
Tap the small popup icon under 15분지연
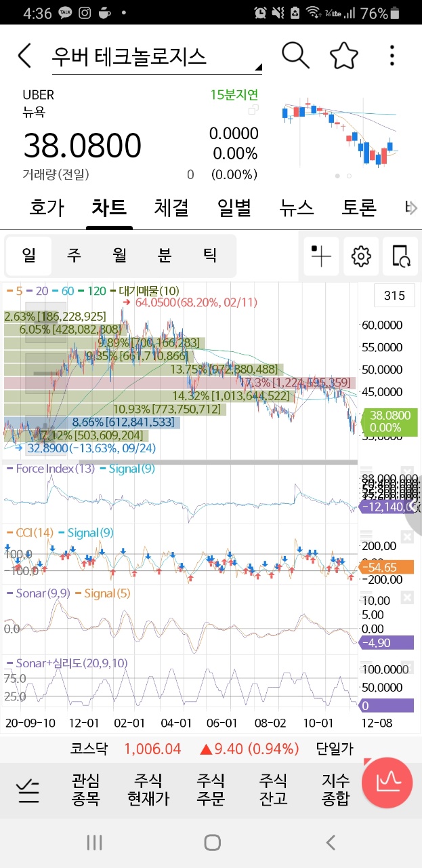click(253, 109)
